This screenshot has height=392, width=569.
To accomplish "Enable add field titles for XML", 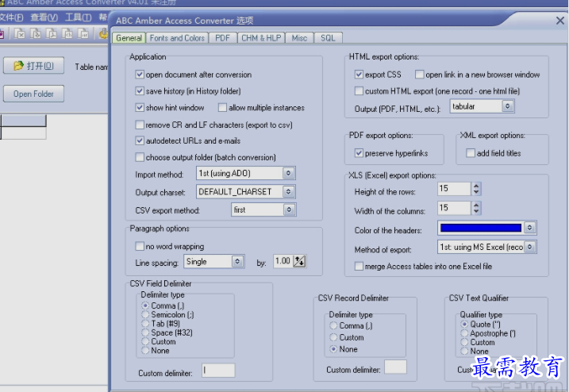I will coord(471,153).
